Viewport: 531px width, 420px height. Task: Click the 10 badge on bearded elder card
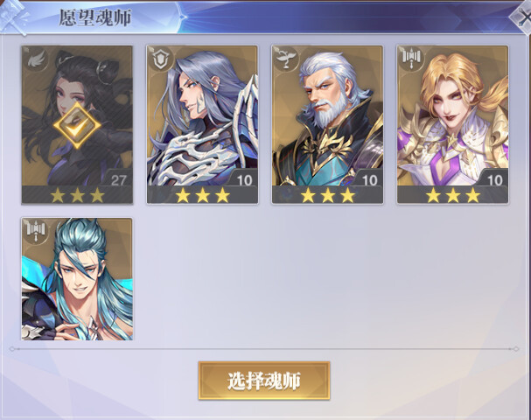click(x=369, y=180)
